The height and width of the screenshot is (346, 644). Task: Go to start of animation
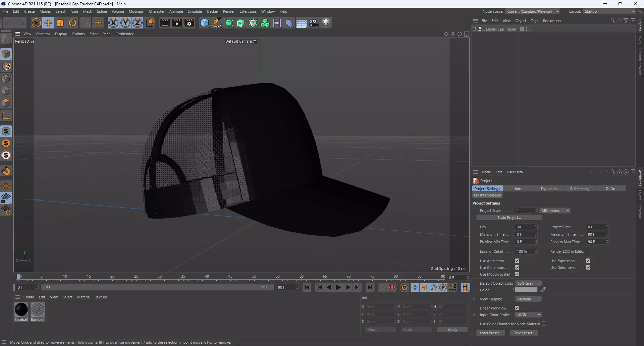307,287
